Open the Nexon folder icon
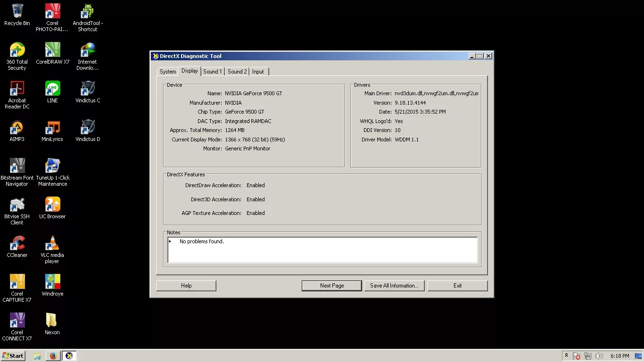The height and width of the screenshot is (362, 644). pyautogui.click(x=52, y=324)
